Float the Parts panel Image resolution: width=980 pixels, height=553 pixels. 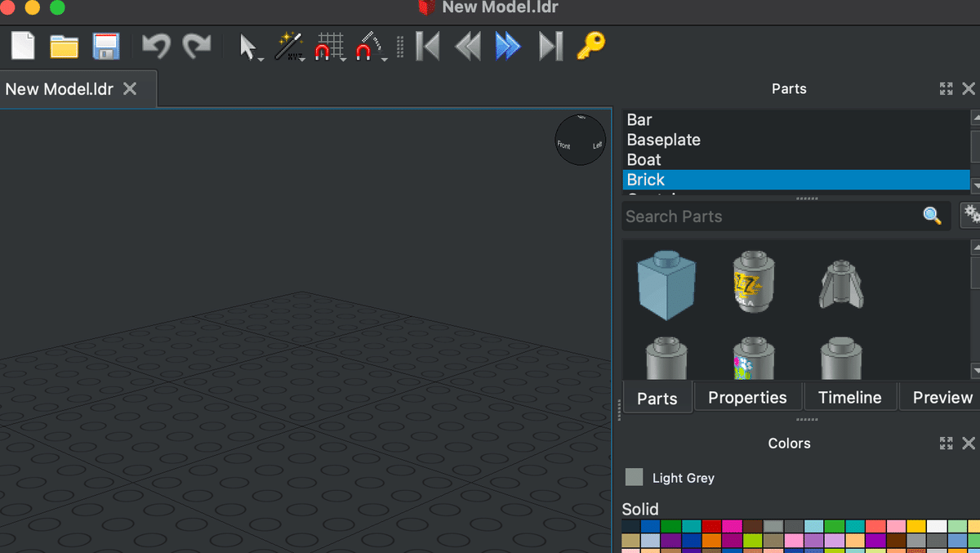click(947, 89)
